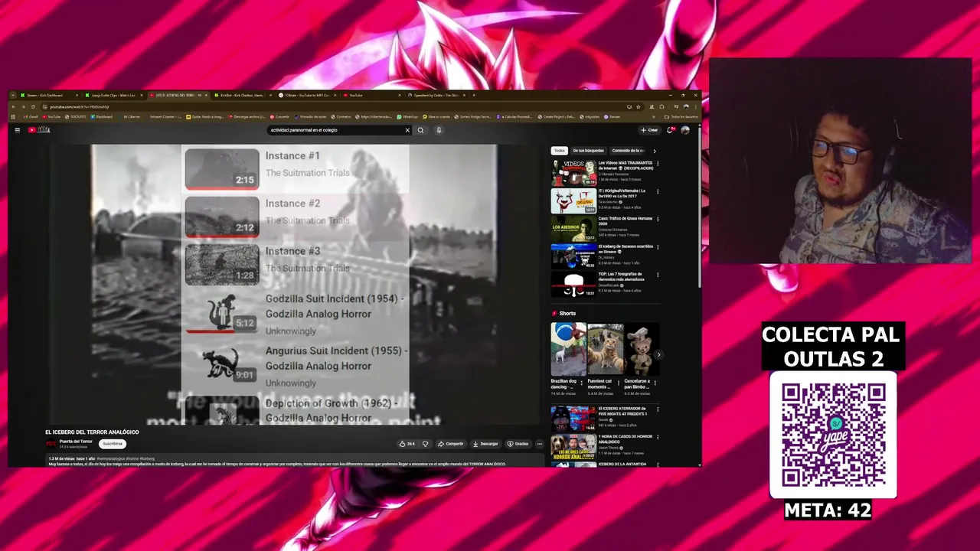Open options menu for 'Los Videos MAS TRAUMANTES'

(658, 163)
